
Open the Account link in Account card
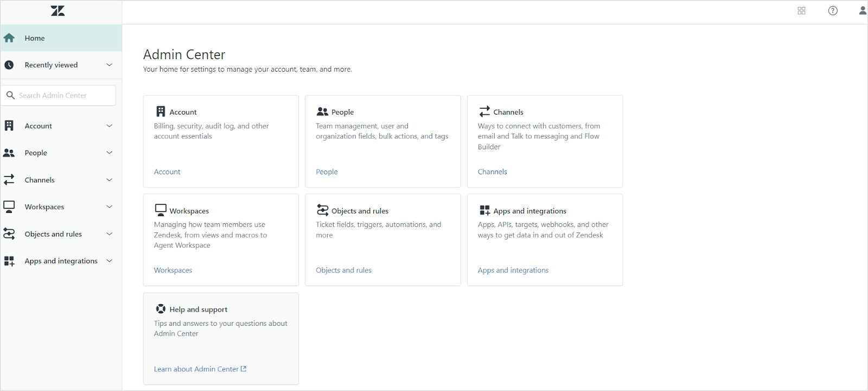point(167,172)
